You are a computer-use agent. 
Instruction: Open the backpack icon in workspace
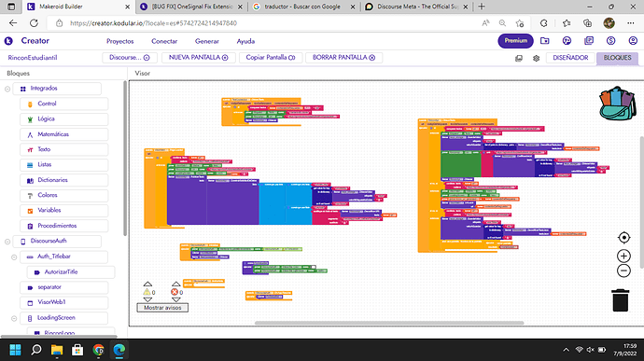(x=617, y=104)
